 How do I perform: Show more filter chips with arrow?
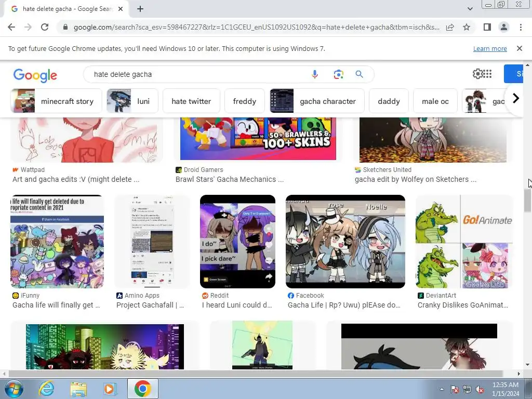(x=515, y=99)
